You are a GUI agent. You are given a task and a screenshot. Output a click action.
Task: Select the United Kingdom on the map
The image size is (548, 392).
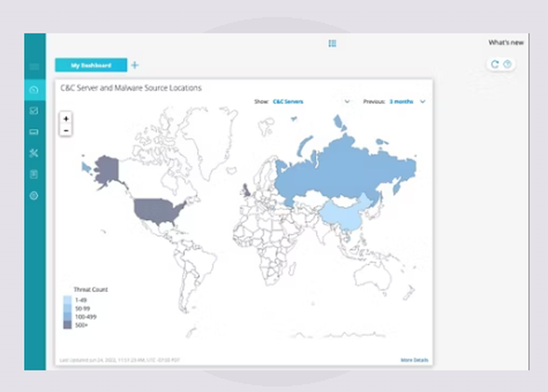tap(246, 190)
